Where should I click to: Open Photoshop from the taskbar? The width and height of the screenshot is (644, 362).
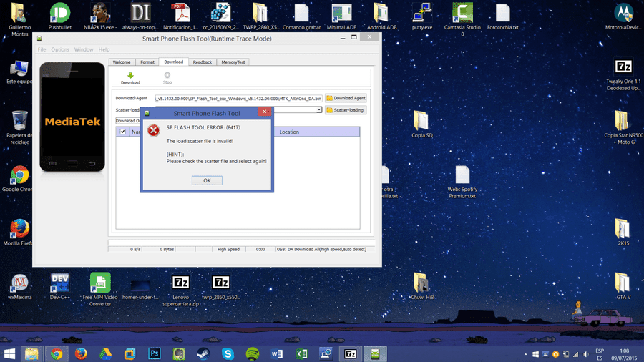click(x=155, y=354)
